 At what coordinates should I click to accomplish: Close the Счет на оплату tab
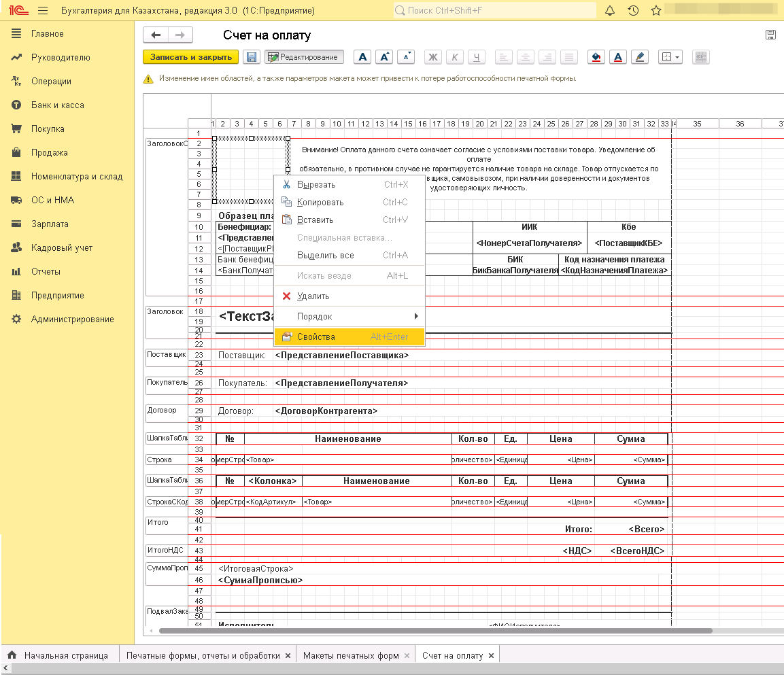point(492,655)
